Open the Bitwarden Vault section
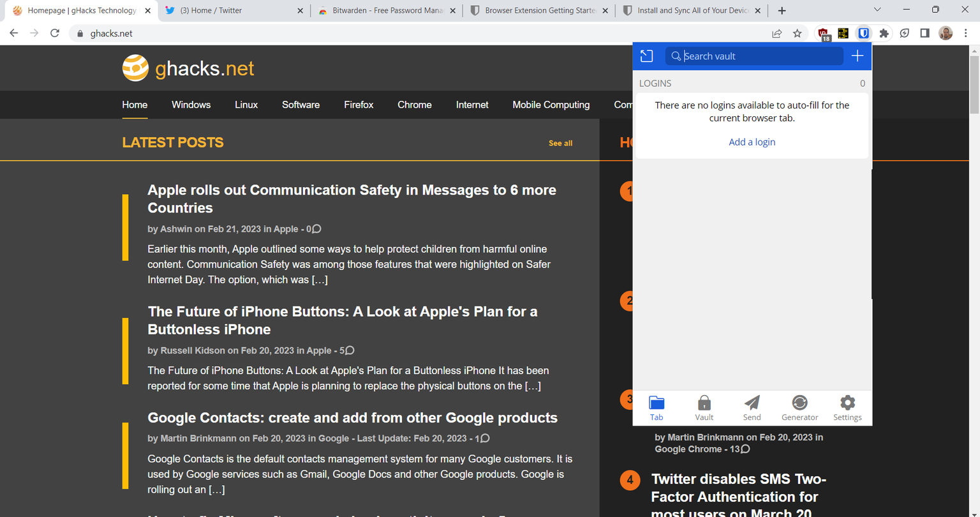Screen dimensions: 980x517 tap(704, 408)
